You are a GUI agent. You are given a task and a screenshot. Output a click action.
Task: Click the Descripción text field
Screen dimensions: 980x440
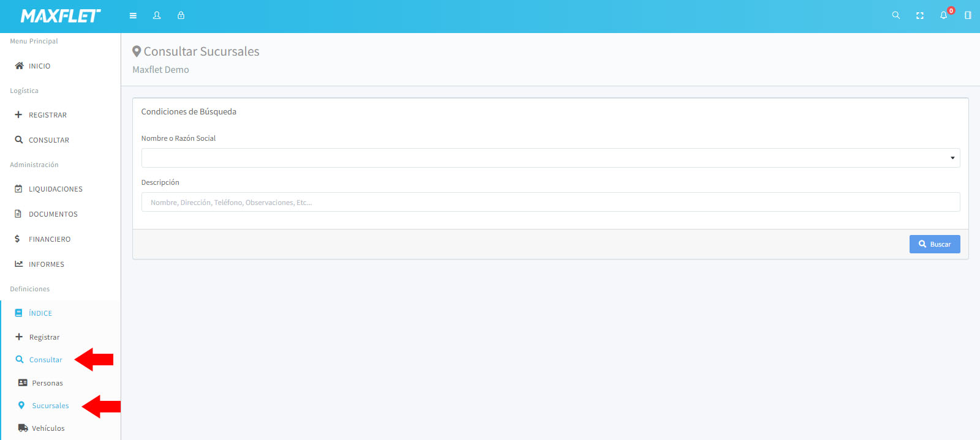(x=550, y=203)
